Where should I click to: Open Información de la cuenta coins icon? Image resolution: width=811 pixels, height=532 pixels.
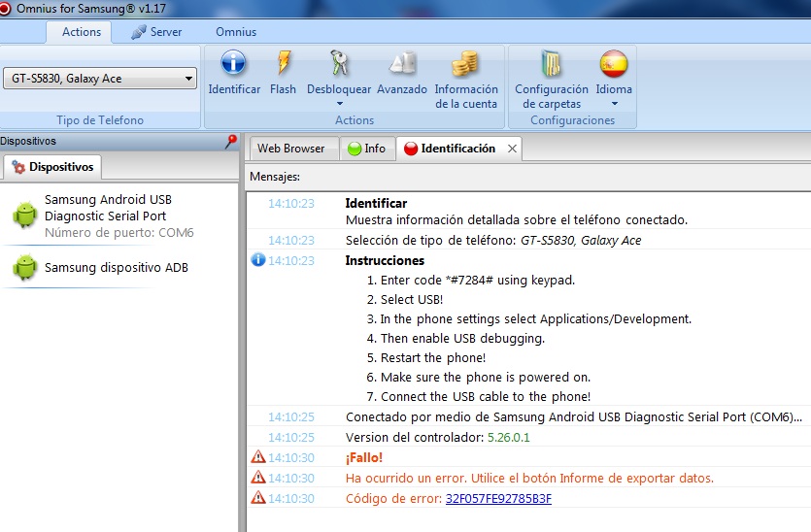[x=465, y=62]
